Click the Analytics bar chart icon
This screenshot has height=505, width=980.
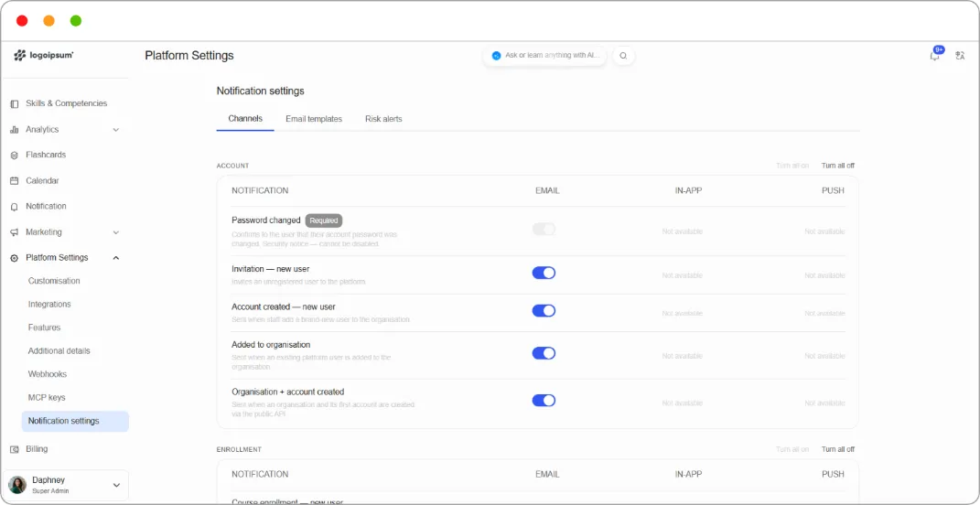click(15, 129)
